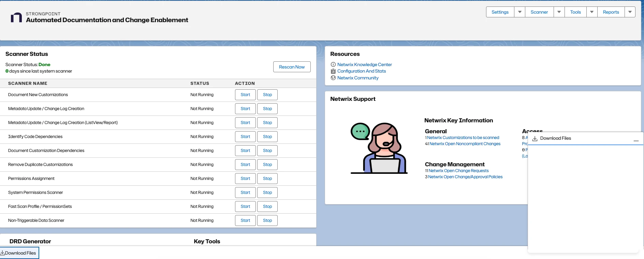Start the Remove Duplicate Customizations scanner
644x259 pixels.
(245, 165)
